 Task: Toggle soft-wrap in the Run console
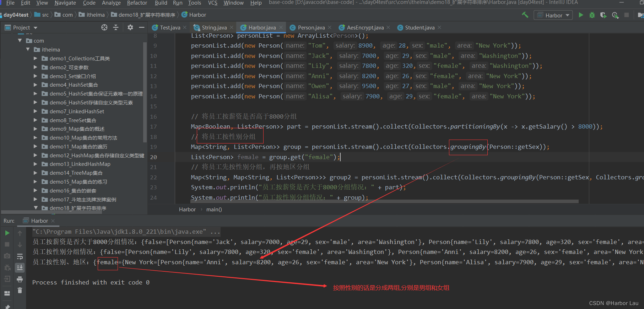pyautogui.click(x=20, y=256)
